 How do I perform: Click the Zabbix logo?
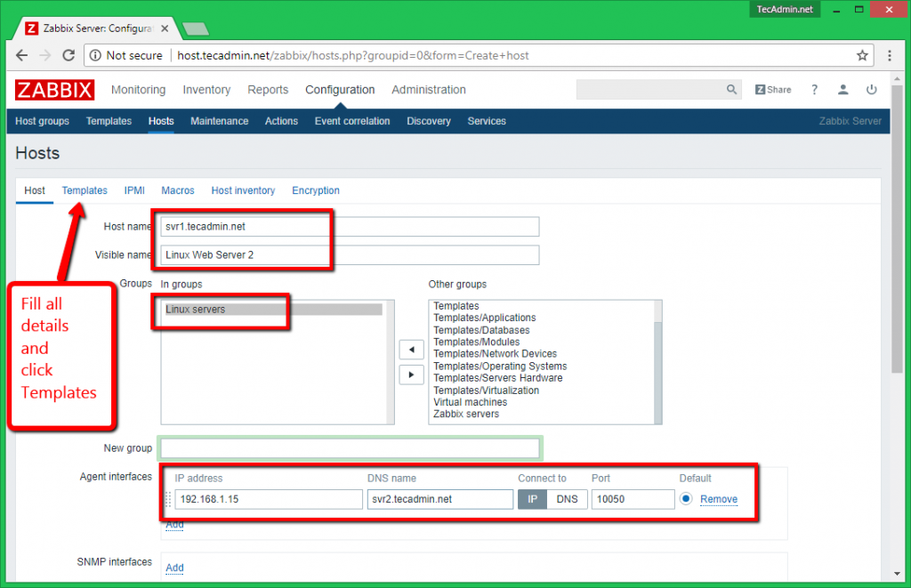[54, 90]
